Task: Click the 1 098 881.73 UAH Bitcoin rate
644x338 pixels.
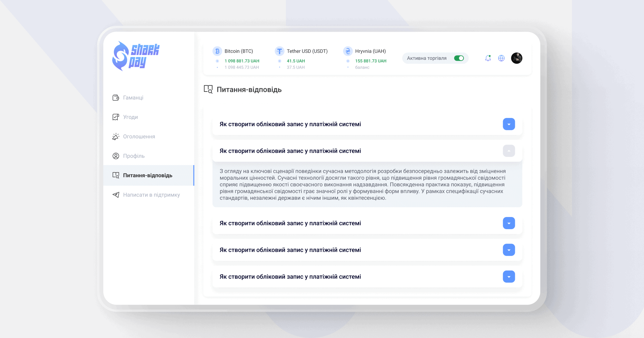Action: pyautogui.click(x=242, y=61)
